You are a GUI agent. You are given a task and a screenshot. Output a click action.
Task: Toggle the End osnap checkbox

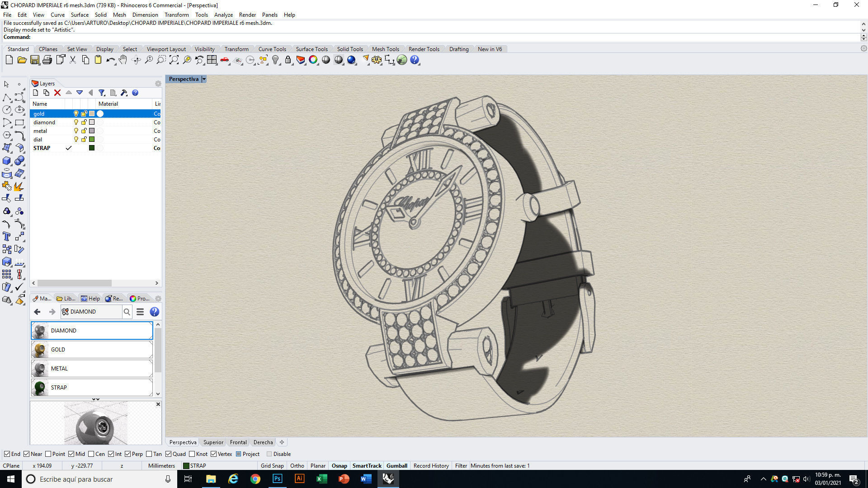(x=7, y=454)
